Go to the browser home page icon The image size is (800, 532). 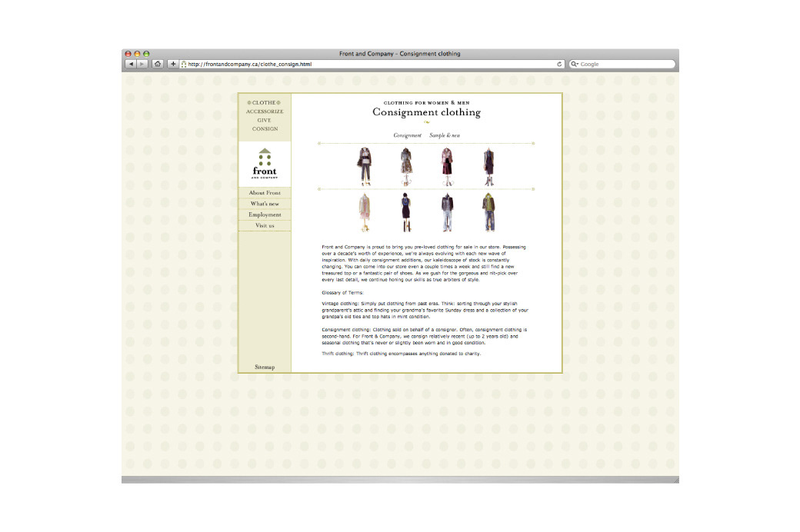[x=158, y=65]
